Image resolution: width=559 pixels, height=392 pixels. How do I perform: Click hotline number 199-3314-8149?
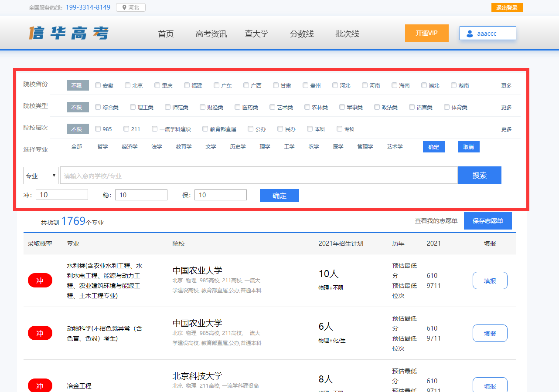coord(88,7)
